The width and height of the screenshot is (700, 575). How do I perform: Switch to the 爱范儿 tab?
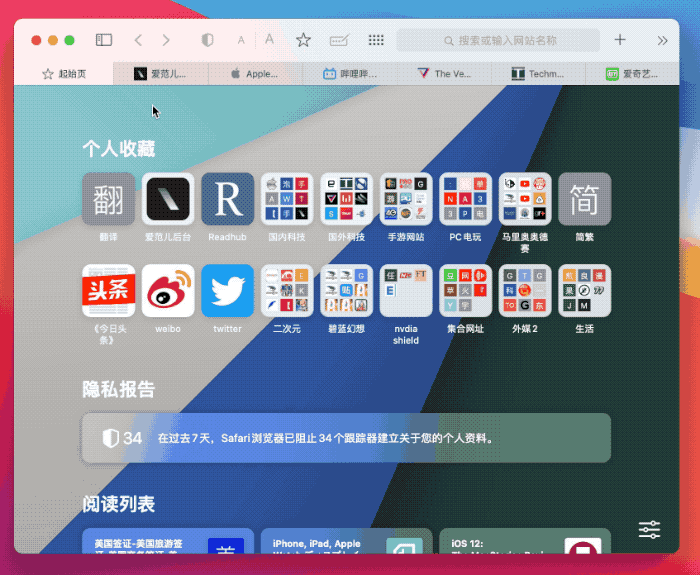[161, 74]
